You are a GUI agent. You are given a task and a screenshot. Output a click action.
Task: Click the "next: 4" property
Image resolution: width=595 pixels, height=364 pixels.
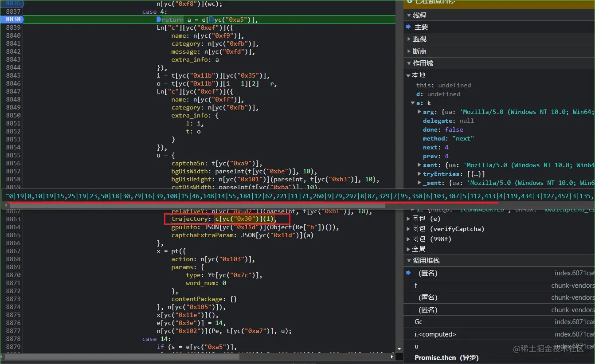(435, 147)
